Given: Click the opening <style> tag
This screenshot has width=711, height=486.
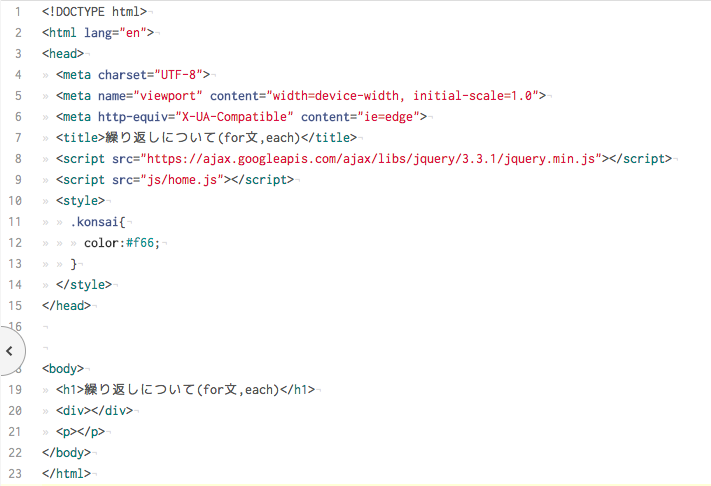Looking at the screenshot, I should [x=80, y=200].
